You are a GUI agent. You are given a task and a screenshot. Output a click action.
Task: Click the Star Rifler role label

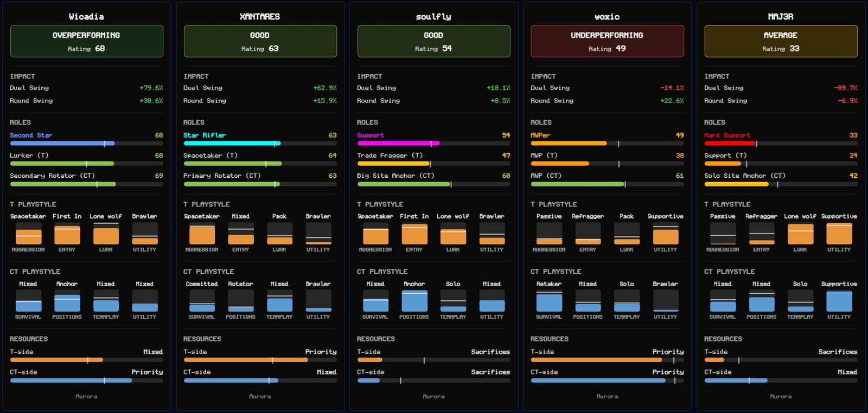pyautogui.click(x=205, y=135)
